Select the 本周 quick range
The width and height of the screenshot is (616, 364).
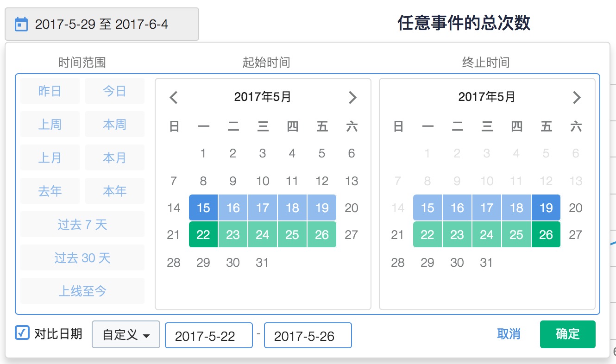click(x=114, y=125)
